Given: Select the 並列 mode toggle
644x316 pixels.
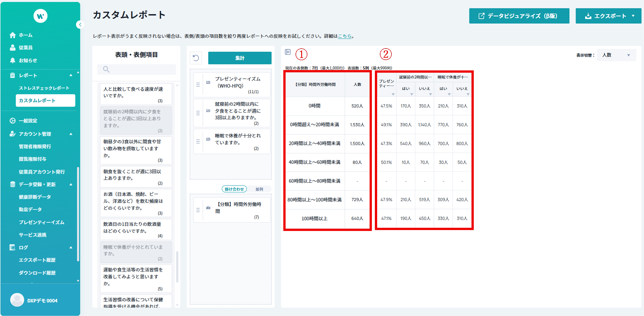Looking at the screenshot, I should point(259,189).
